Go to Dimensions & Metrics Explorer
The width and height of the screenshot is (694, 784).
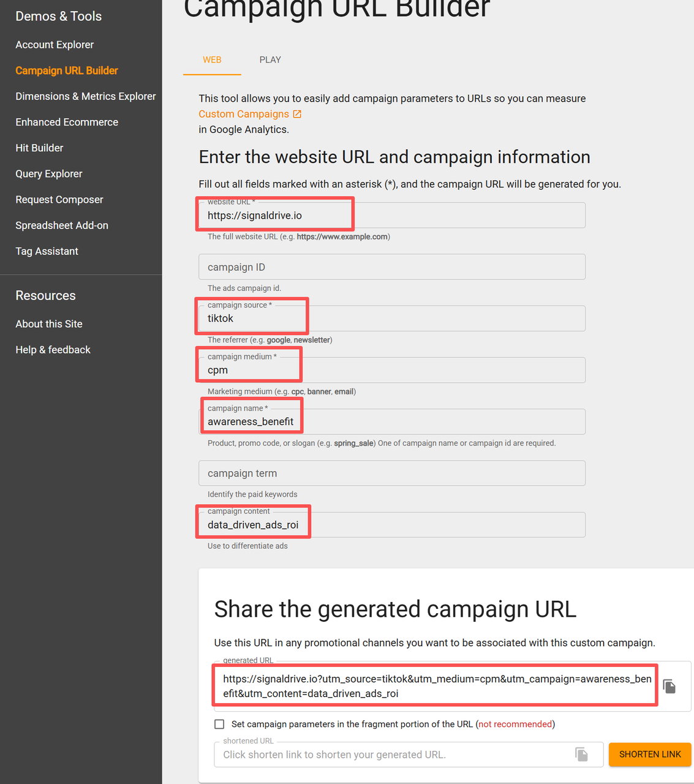tap(86, 96)
